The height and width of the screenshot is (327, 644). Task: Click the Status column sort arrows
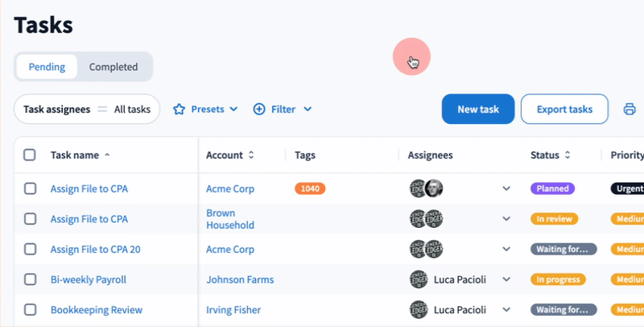coord(567,155)
